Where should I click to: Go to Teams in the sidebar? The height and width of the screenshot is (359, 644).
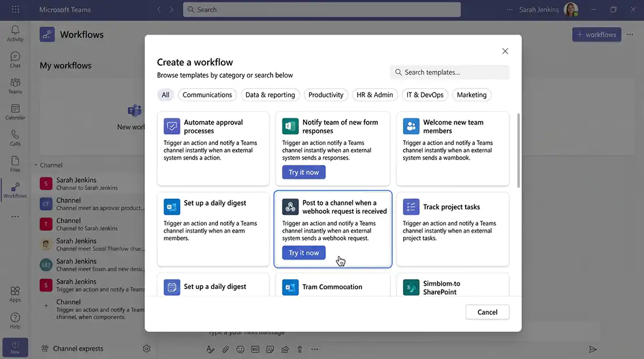[15, 86]
